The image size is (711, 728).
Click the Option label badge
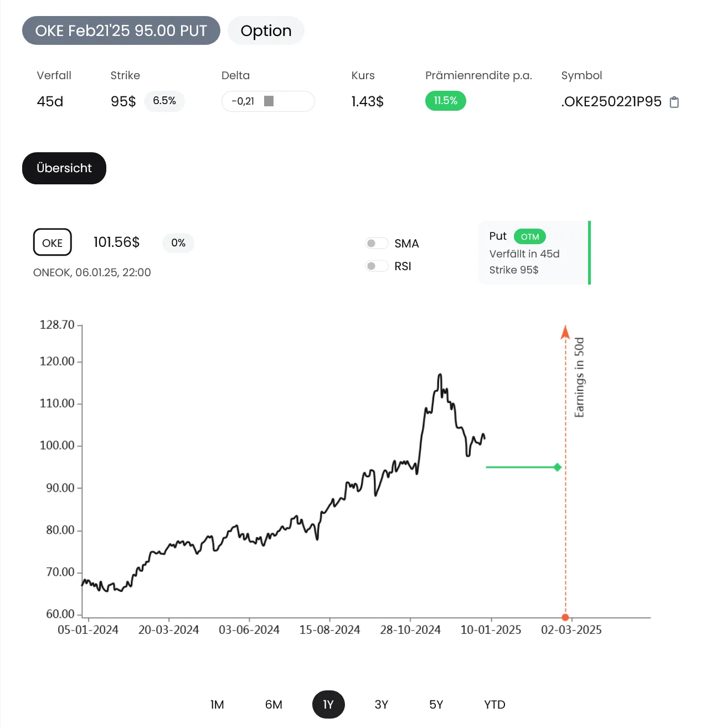coord(266,30)
